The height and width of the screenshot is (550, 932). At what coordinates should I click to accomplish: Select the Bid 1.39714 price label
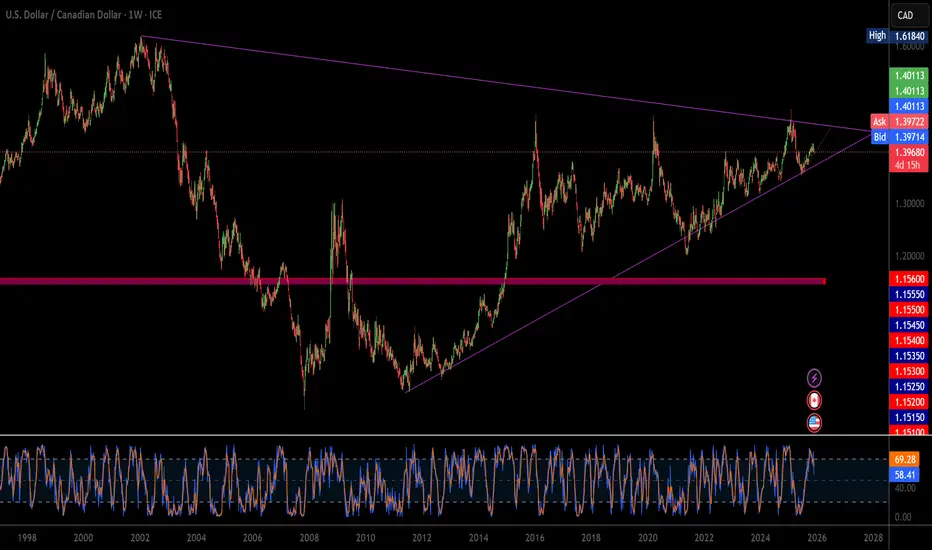pyautogui.click(x=899, y=137)
